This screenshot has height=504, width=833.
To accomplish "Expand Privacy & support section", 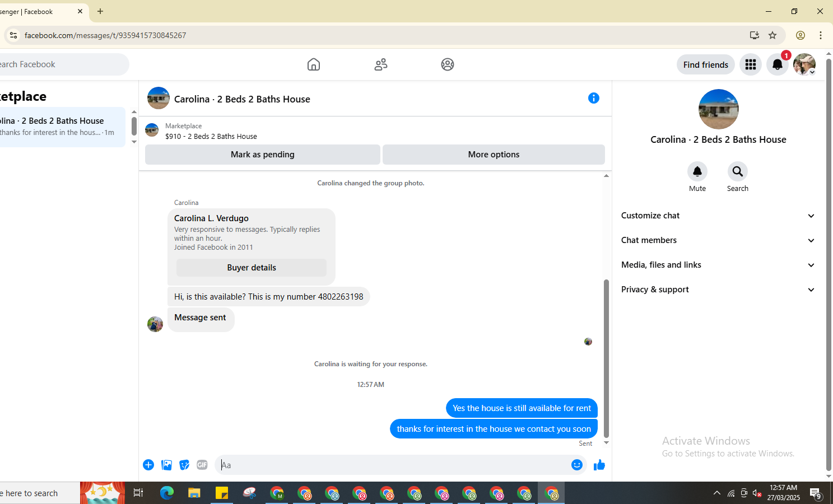I will [718, 290].
